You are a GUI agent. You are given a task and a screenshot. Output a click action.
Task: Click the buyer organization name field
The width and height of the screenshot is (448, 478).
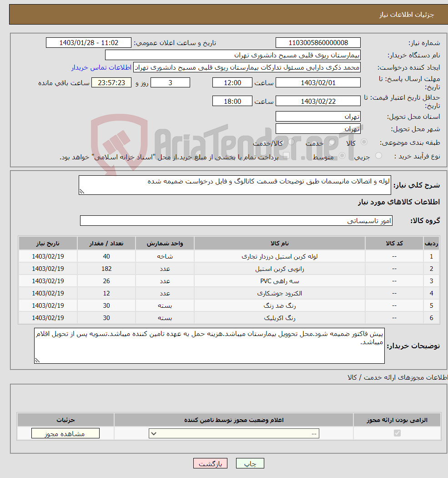click(x=233, y=55)
